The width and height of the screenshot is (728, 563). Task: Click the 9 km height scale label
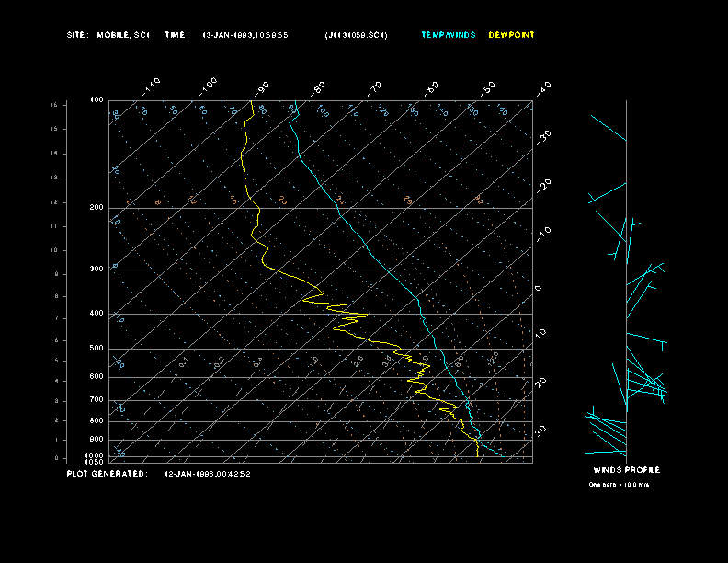(56, 274)
